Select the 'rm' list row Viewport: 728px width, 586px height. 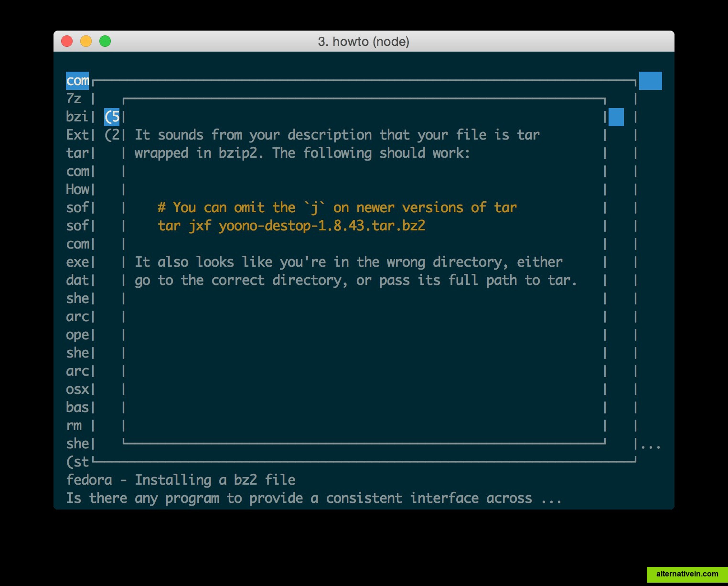coord(74,426)
